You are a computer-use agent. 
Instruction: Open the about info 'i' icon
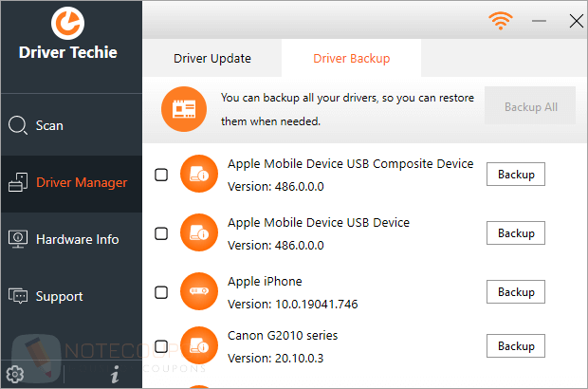115,374
